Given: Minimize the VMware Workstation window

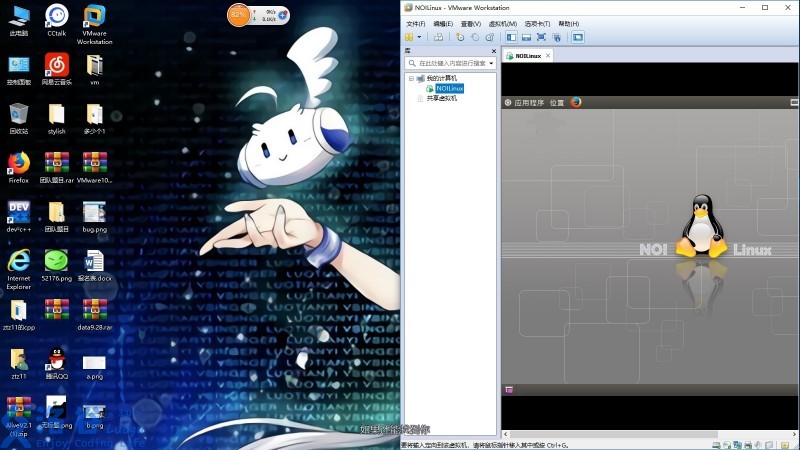Looking at the screenshot, I should pos(742,8).
